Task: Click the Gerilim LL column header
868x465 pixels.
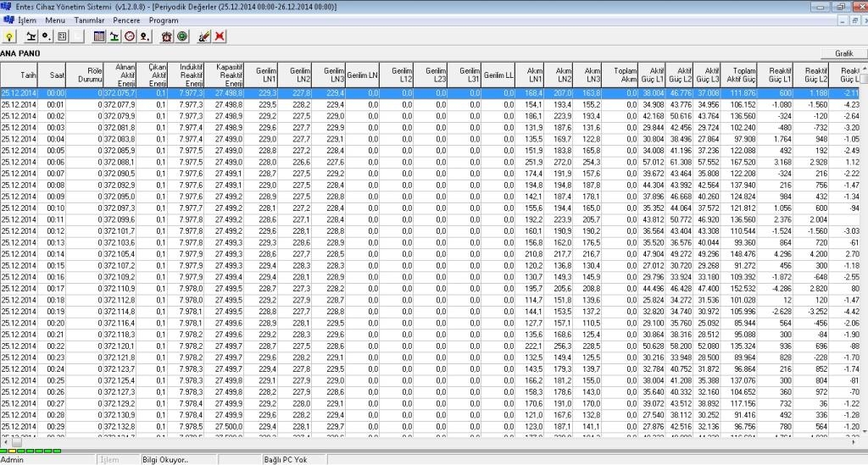Action: (x=498, y=75)
